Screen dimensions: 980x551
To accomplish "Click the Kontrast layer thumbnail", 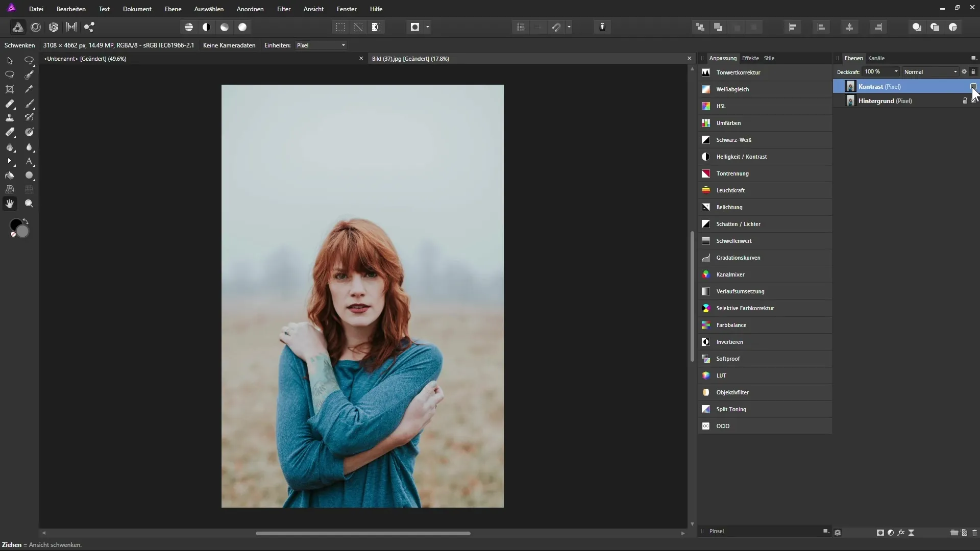I will (x=850, y=86).
